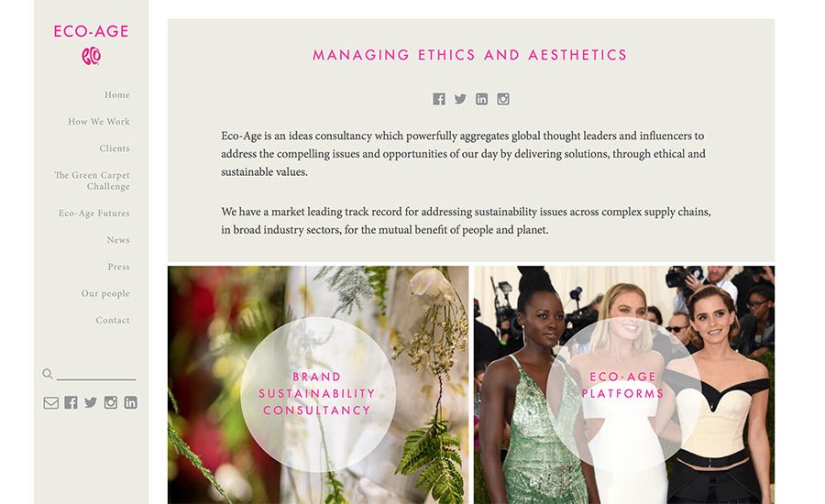Click the Facebook icon below the heading

click(439, 99)
